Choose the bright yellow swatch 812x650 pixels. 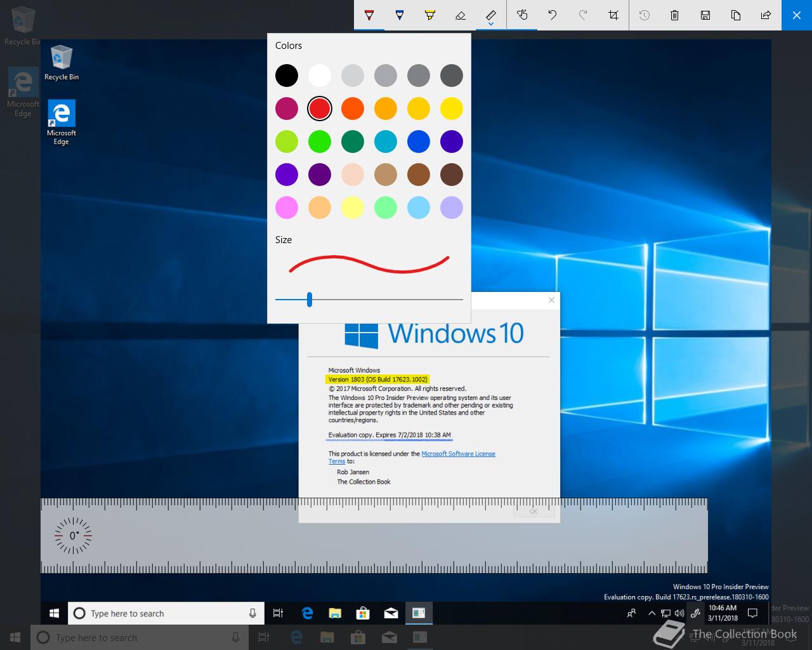point(452,109)
